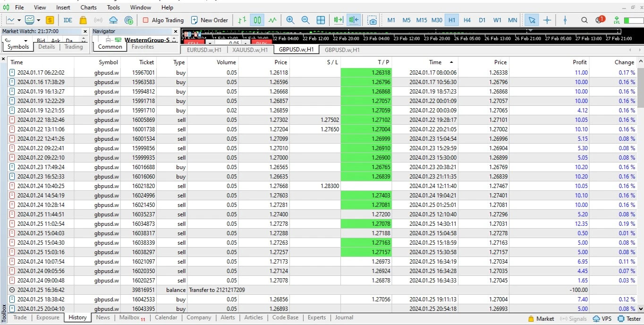Image resolution: width=644 pixels, height=325 pixels.
Task: Open the account notifications icon with badge
Action: 600,20
